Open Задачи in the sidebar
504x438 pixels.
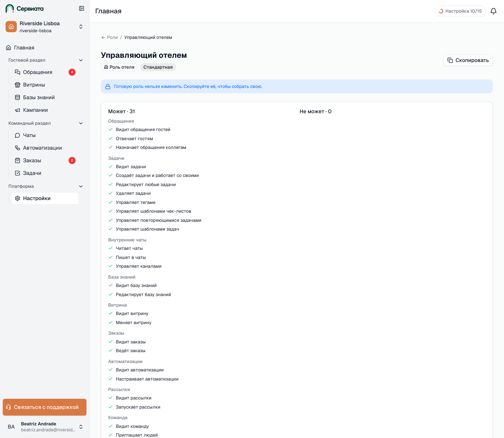45,173
